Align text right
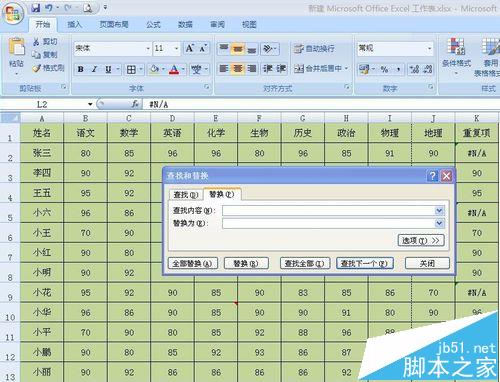Image resolution: width=500 pixels, height=382 pixels. (x=252, y=69)
